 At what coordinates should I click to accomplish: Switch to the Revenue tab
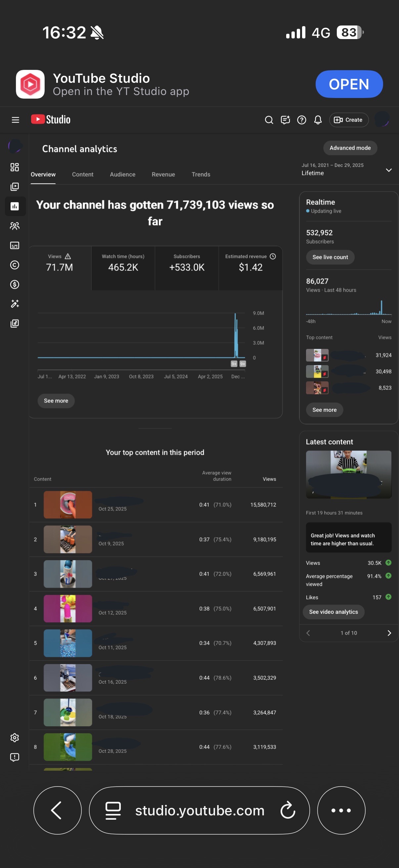pyautogui.click(x=163, y=174)
